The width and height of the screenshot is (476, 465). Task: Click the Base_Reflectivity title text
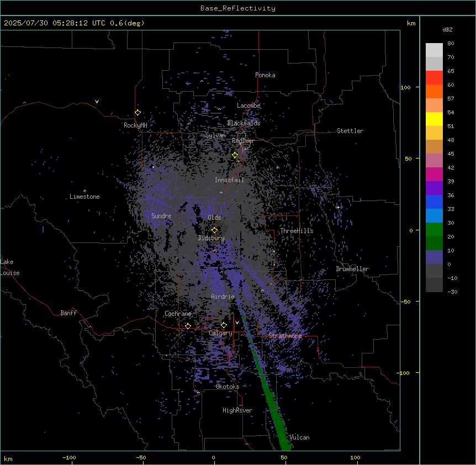coord(238,8)
